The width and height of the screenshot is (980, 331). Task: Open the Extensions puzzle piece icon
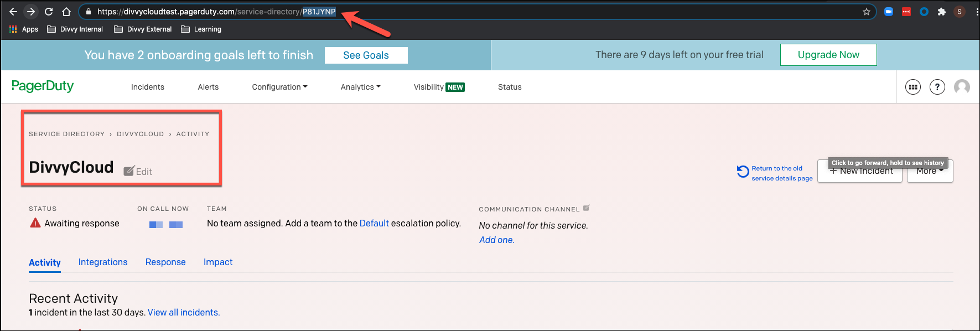coord(942,12)
